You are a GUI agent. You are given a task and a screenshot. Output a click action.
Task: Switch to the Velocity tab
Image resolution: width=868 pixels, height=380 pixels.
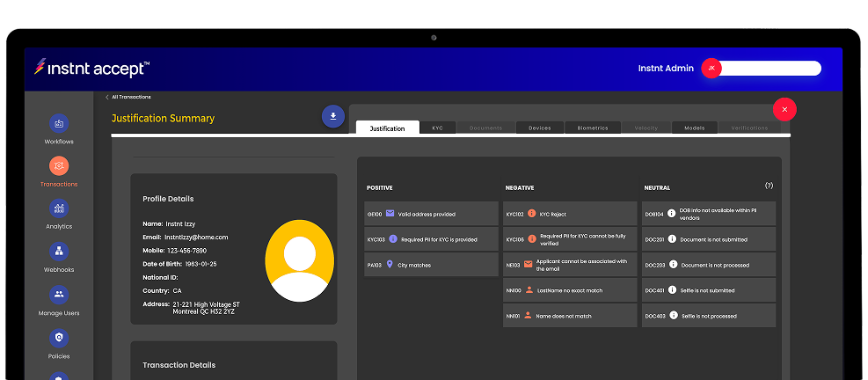pyautogui.click(x=646, y=128)
